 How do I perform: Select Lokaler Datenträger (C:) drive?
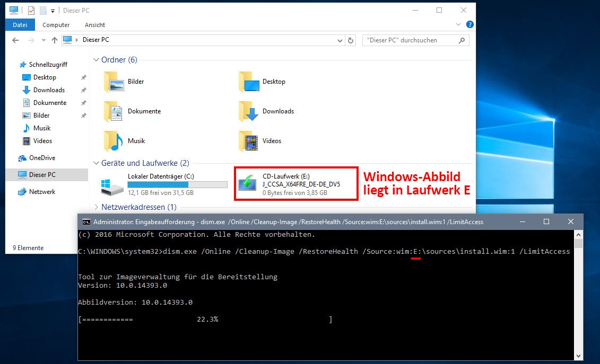click(x=112, y=184)
